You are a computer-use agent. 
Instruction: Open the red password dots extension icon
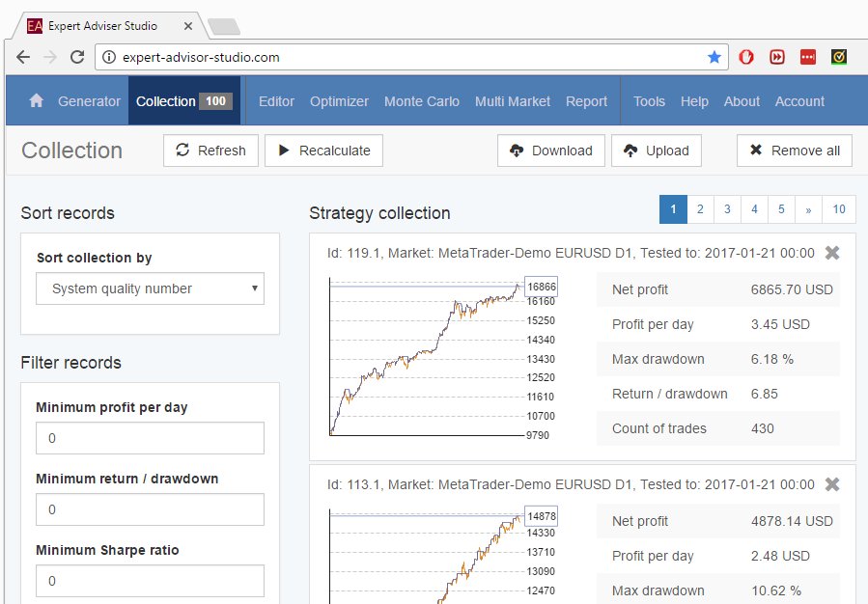pyautogui.click(x=808, y=56)
